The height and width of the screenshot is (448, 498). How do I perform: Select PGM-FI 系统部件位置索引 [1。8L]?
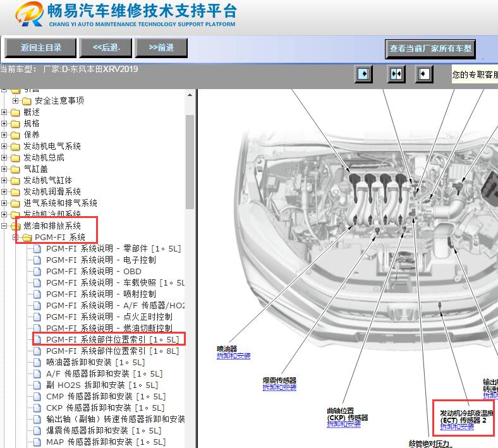click(112, 351)
